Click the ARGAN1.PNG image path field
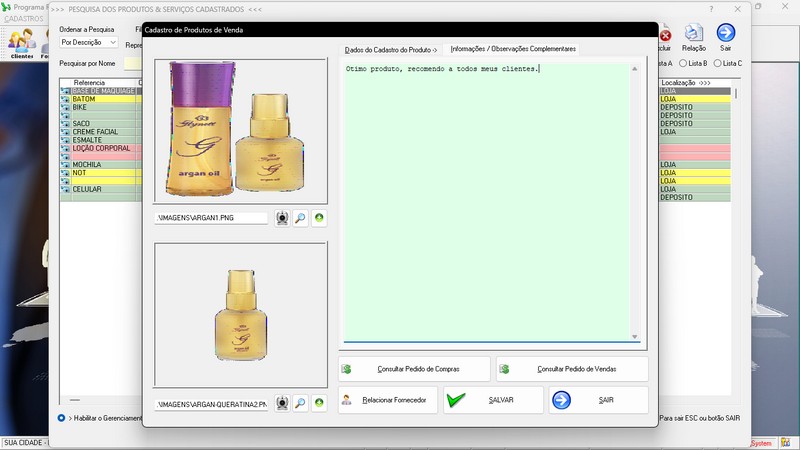Image resolution: width=800 pixels, height=450 pixels. coord(211,218)
